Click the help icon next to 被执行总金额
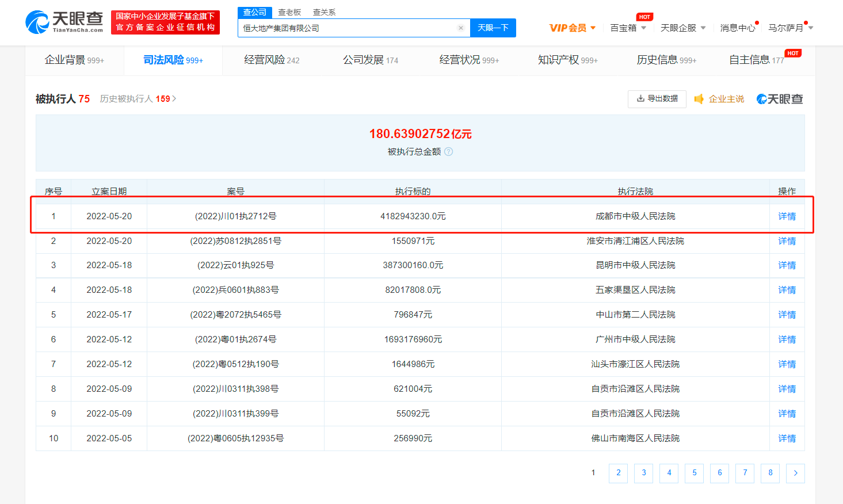 (x=449, y=152)
